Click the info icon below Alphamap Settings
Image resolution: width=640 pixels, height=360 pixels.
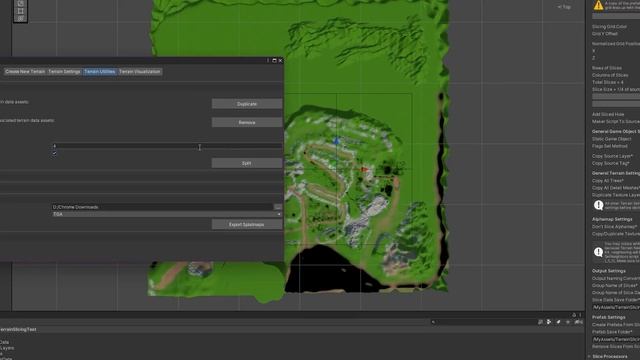(x=598, y=252)
